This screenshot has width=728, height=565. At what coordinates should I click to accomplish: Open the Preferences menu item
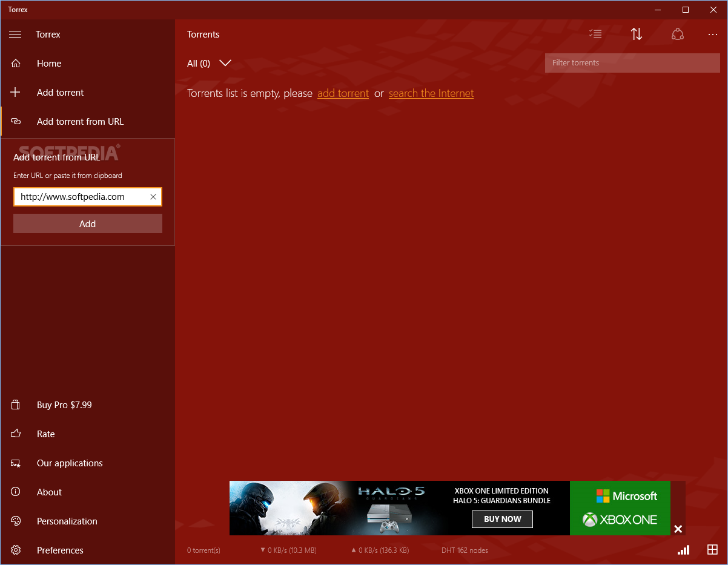[88, 550]
